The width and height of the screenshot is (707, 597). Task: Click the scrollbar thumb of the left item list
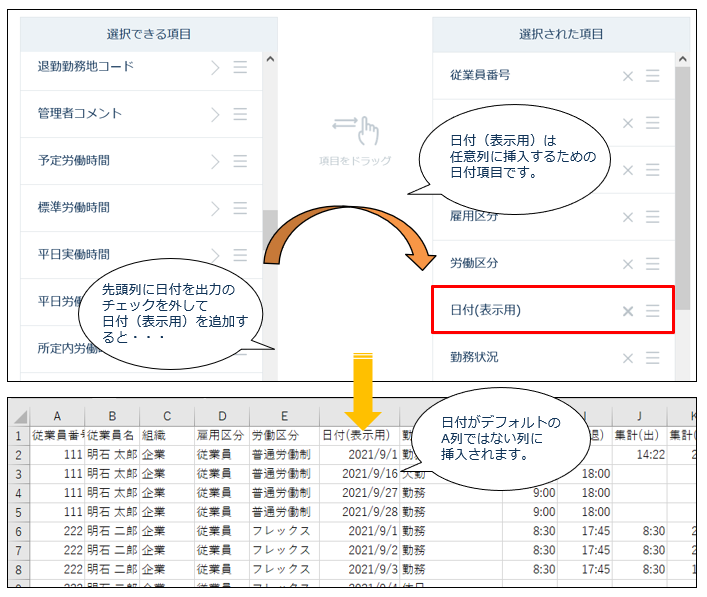click(x=269, y=236)
